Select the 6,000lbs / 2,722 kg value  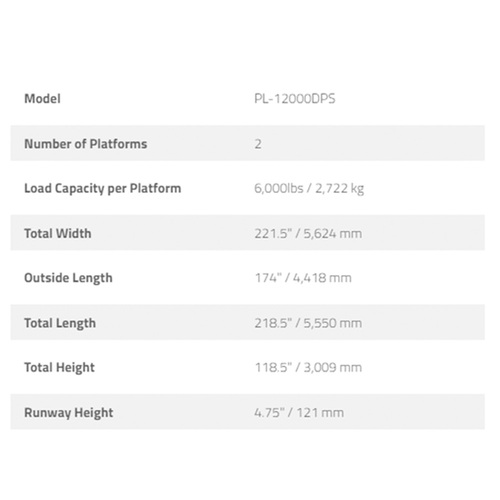(309, 189)
